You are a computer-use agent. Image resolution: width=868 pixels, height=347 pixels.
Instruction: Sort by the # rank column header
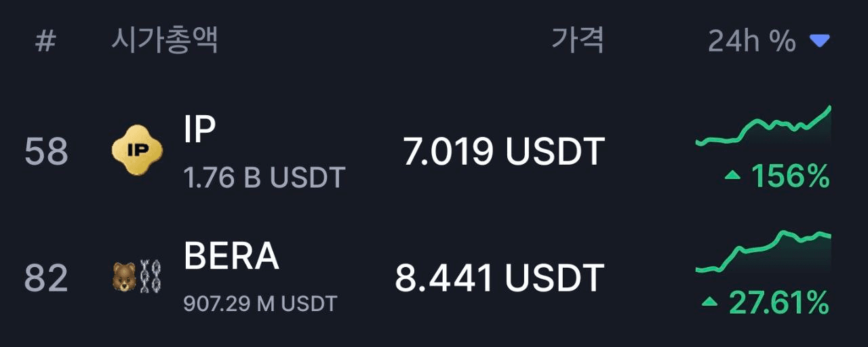(45, 41)
